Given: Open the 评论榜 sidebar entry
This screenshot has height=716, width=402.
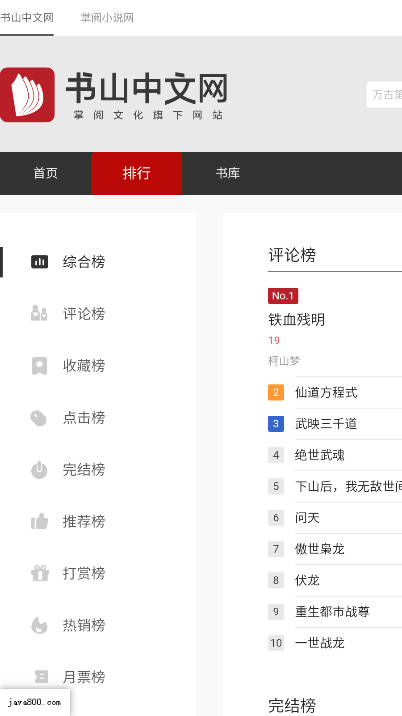Looking at the screenshot, I should pos(84,314).
